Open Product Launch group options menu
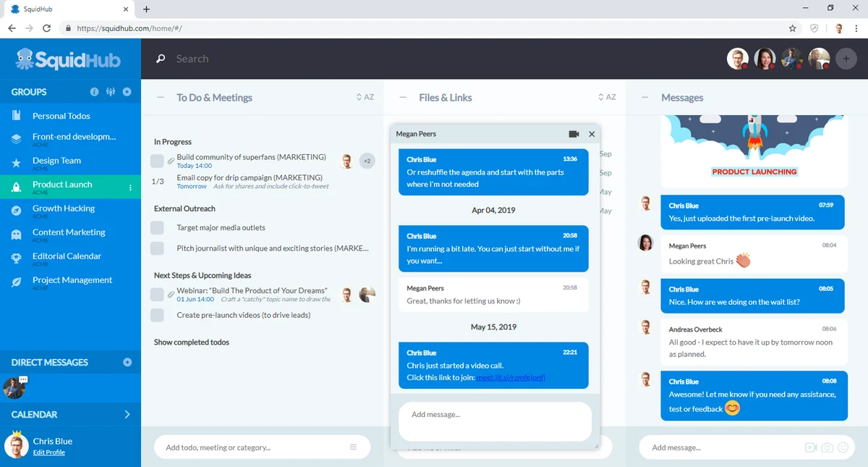Image resolution: width=868 pixels, height=467 pixels. [130, 188]
